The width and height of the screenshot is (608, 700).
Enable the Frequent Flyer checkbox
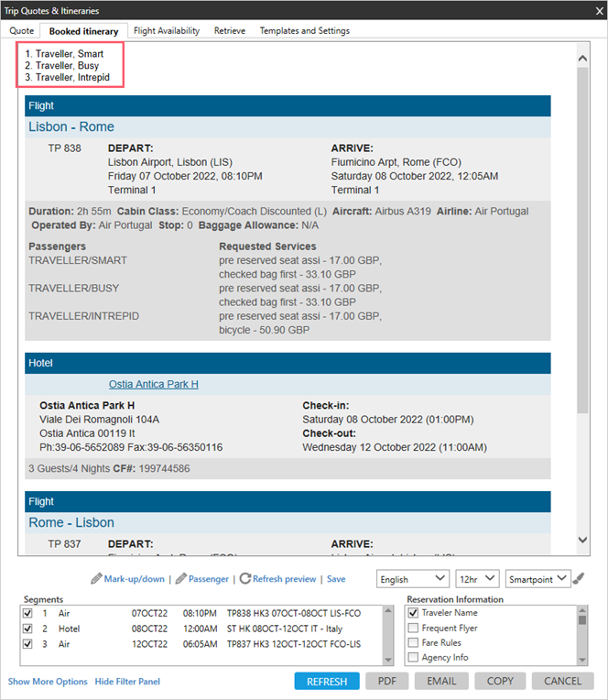click(414, 629)
